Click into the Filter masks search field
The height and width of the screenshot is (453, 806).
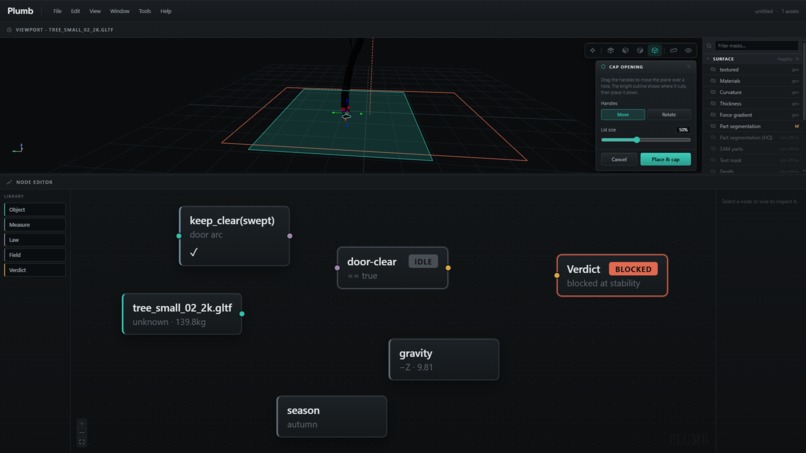(x=756, y=46)
